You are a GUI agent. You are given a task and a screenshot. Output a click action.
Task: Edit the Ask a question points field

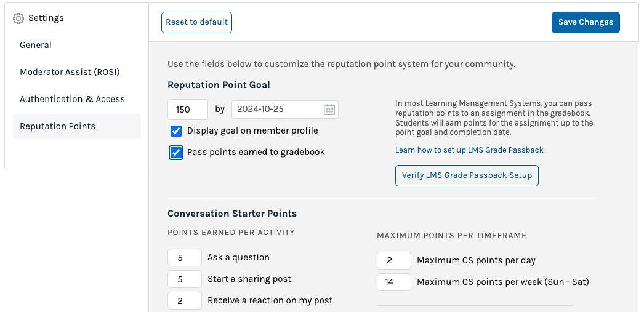[184, 258]
